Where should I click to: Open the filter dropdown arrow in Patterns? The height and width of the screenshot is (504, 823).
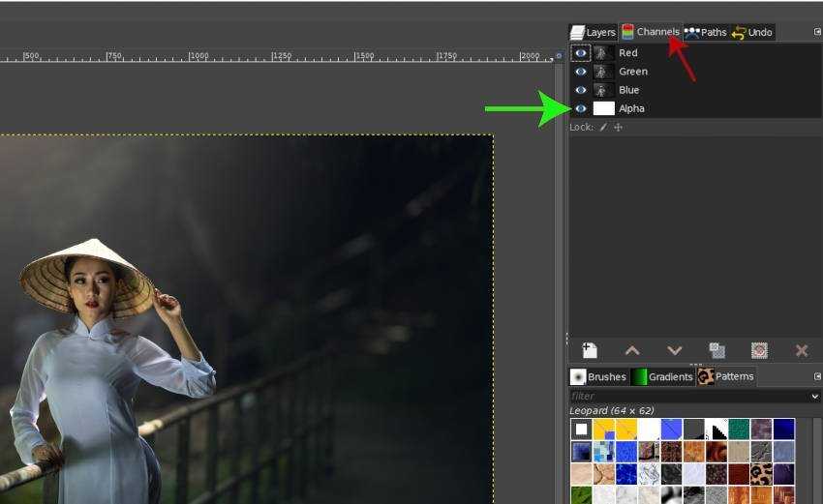(x=815, y=396)
